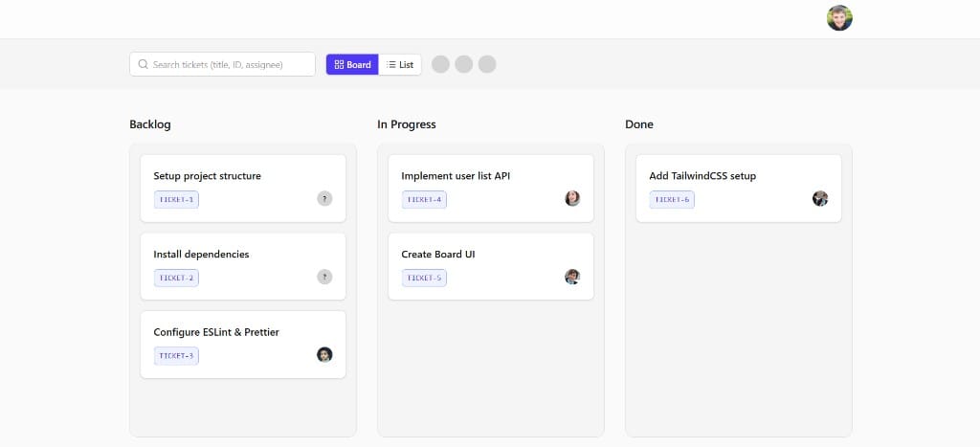The height and width of the screenshot is (447, 980).
Task: Open the Install dependencies card
Action: [243, 266]
